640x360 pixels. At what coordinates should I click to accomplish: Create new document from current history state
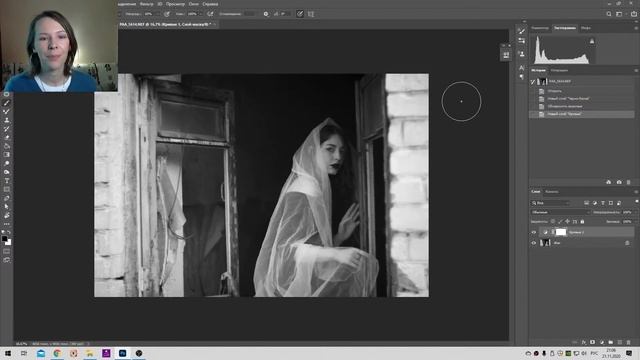click(609, 182)
